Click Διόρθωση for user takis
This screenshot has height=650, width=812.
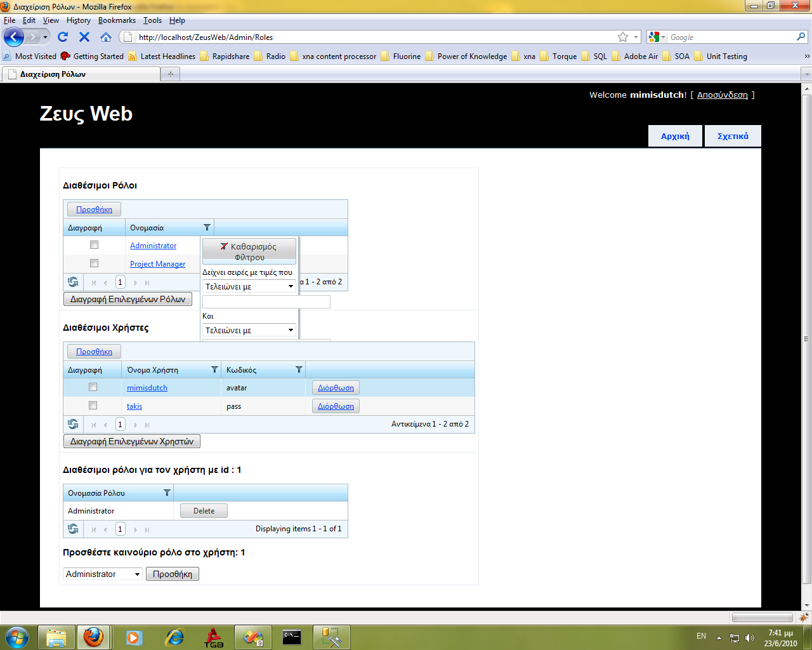[x=336, y=406]
